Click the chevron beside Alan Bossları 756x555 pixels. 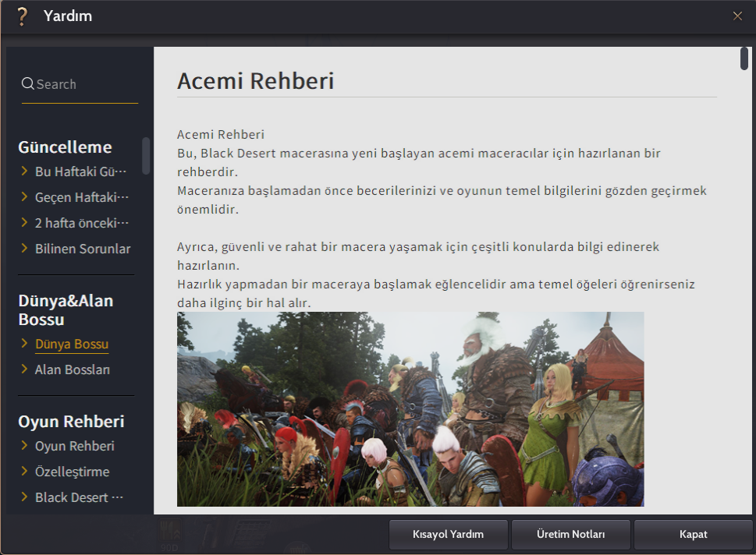(25, 369)
